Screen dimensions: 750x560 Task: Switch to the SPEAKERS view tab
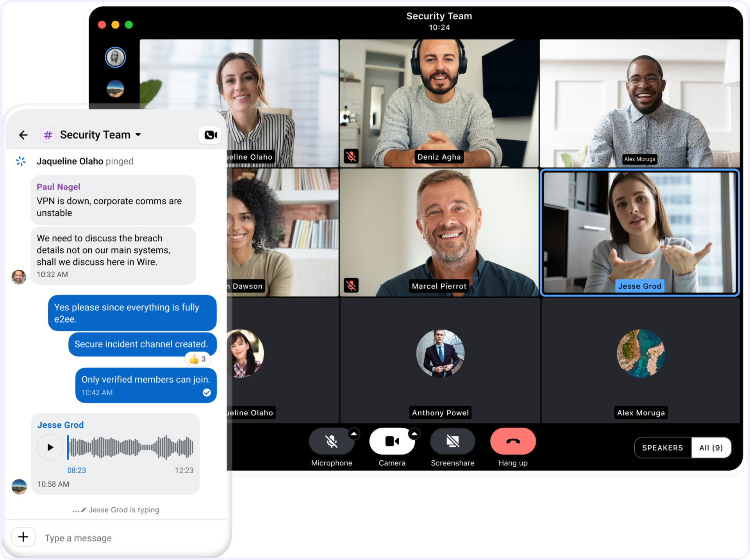[x=662, y=448]
